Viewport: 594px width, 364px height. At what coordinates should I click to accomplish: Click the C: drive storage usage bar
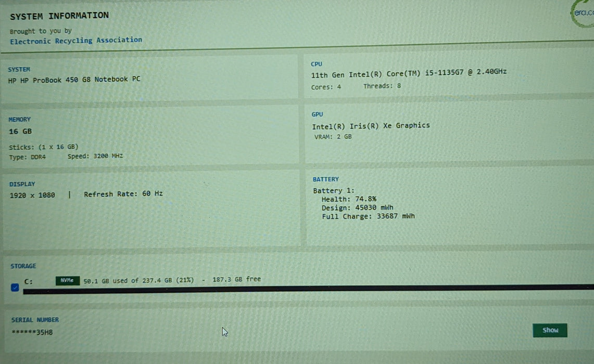[x=308, y=289]
